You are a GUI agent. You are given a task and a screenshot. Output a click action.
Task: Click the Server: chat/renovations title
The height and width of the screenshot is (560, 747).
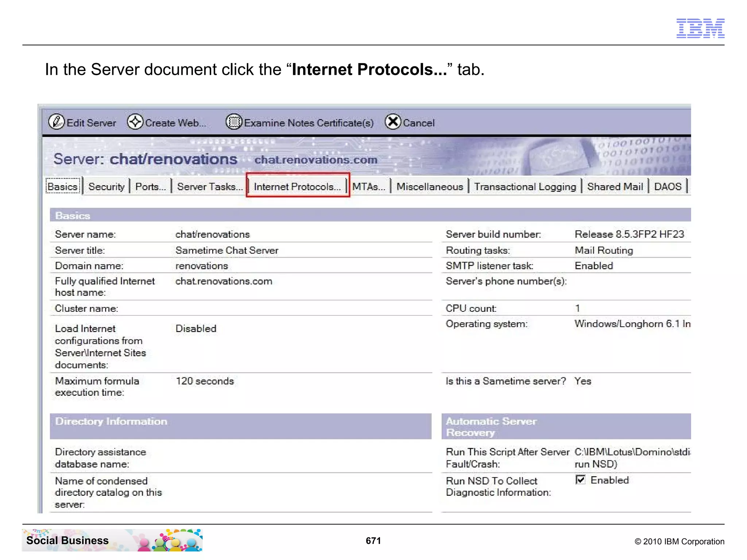pyautogui.click(x=146, y=159)
